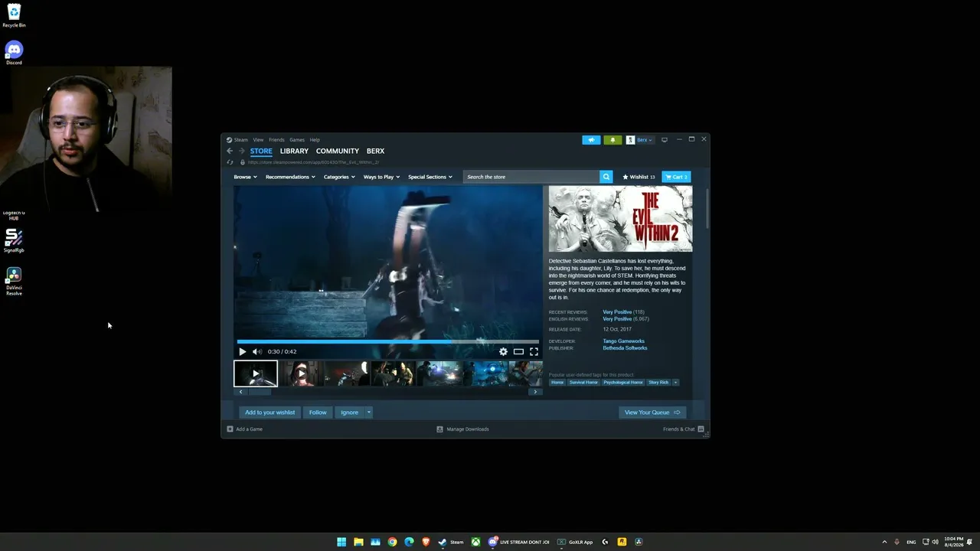Click the store URL address bar

314,162
